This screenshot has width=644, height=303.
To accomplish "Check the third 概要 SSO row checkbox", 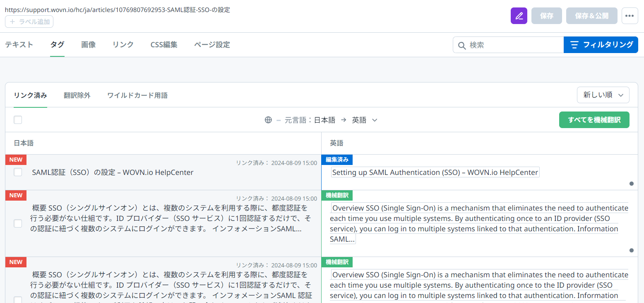I will 18,300.
